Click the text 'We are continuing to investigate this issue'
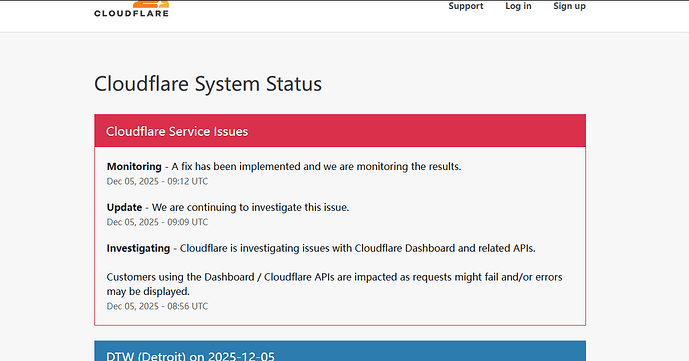689x361 pixels. point(250,207)
